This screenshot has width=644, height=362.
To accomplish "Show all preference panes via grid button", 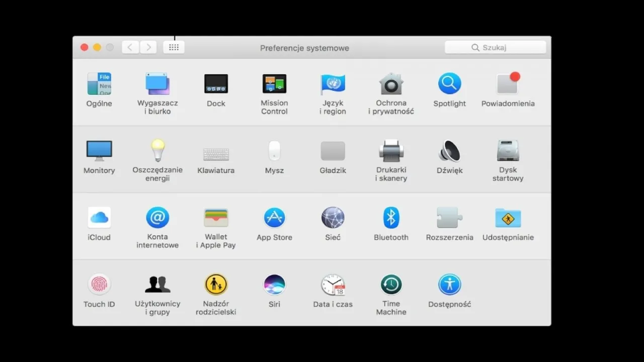I will click(x=174, y=47).
